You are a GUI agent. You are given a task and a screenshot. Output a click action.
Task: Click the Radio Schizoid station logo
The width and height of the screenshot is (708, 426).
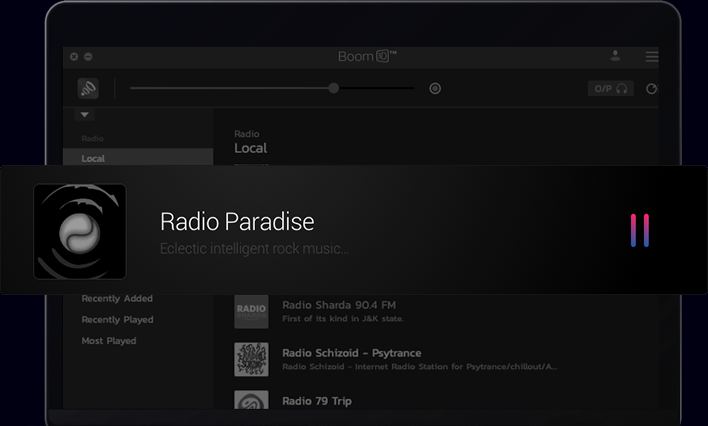251,360
